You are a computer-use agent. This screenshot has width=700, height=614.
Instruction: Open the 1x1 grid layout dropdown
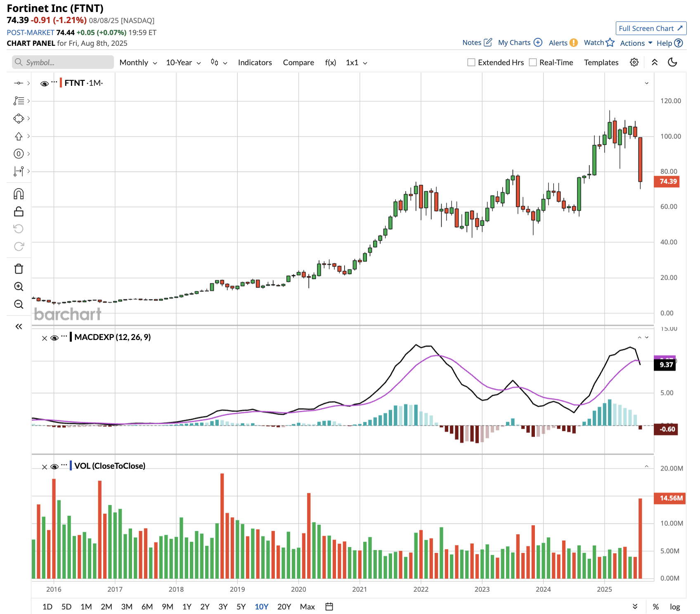(357, 63)
